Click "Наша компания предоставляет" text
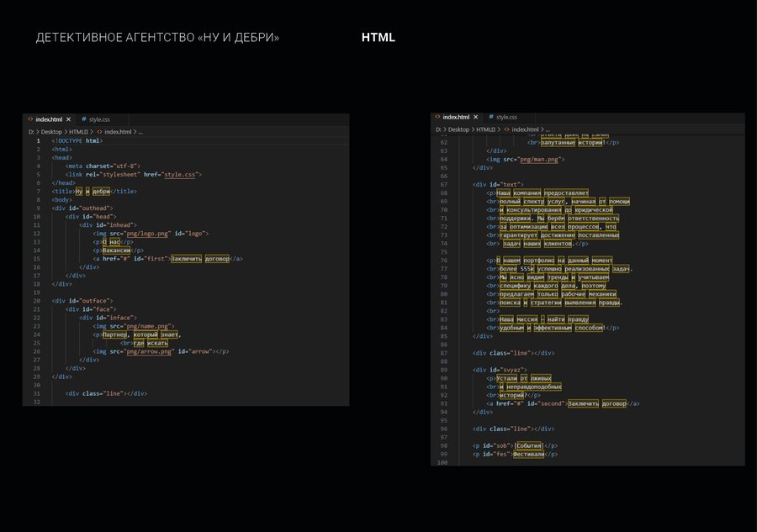 (543, 193)
